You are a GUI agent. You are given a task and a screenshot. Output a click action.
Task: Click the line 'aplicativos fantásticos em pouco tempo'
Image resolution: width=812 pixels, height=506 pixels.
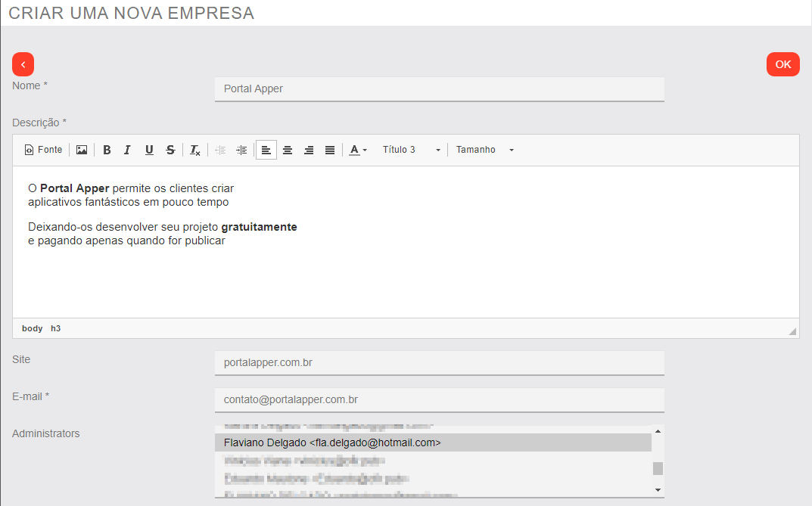(x=129, y=202)
